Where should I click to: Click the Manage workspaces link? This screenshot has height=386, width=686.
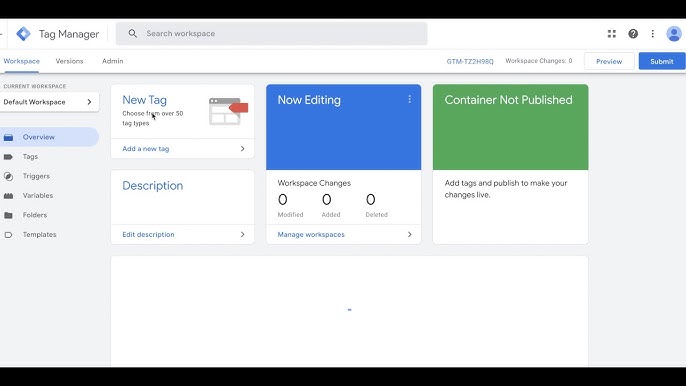311,235
